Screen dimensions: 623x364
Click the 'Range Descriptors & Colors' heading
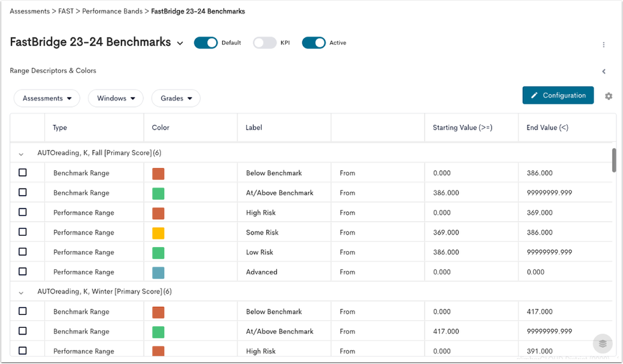coord(53,71)
